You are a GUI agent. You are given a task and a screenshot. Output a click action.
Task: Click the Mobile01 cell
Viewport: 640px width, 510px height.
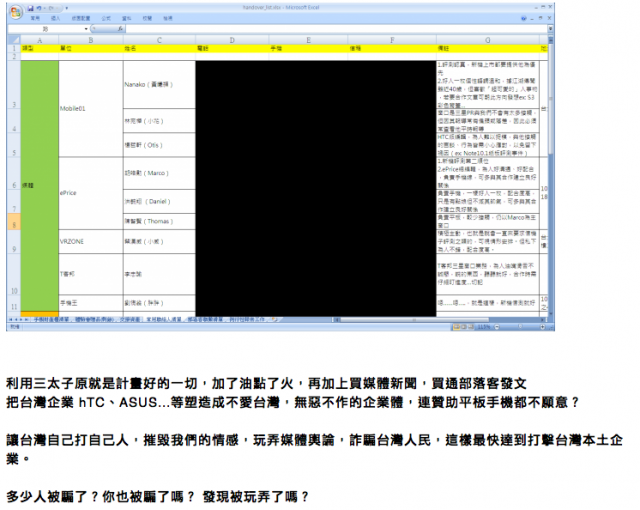pos(91,109)
